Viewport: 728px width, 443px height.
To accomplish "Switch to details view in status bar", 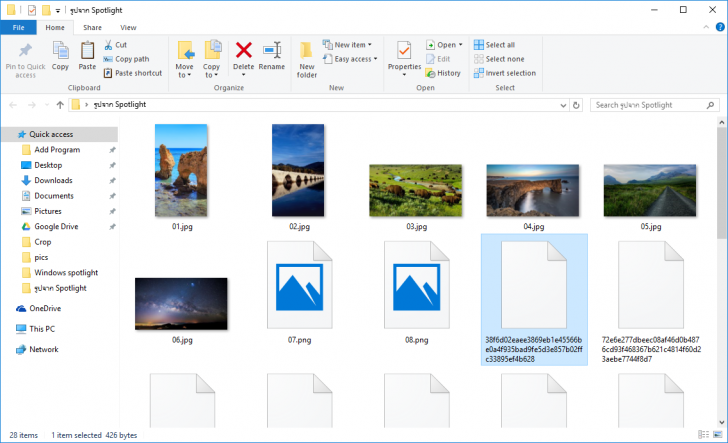I will coord(703,435).
